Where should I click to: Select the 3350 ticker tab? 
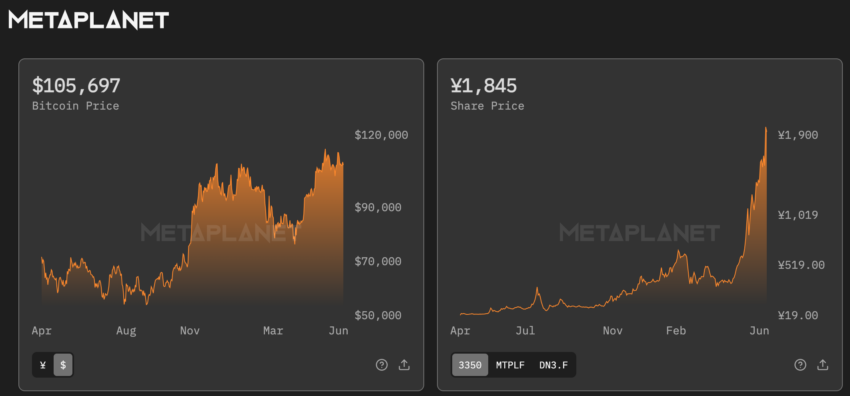point(470,365)
